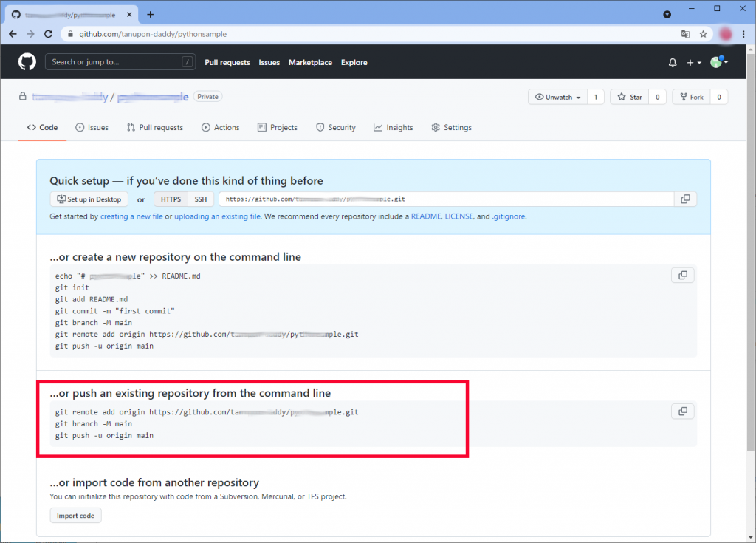Open the notifications bell

point(673,63)
